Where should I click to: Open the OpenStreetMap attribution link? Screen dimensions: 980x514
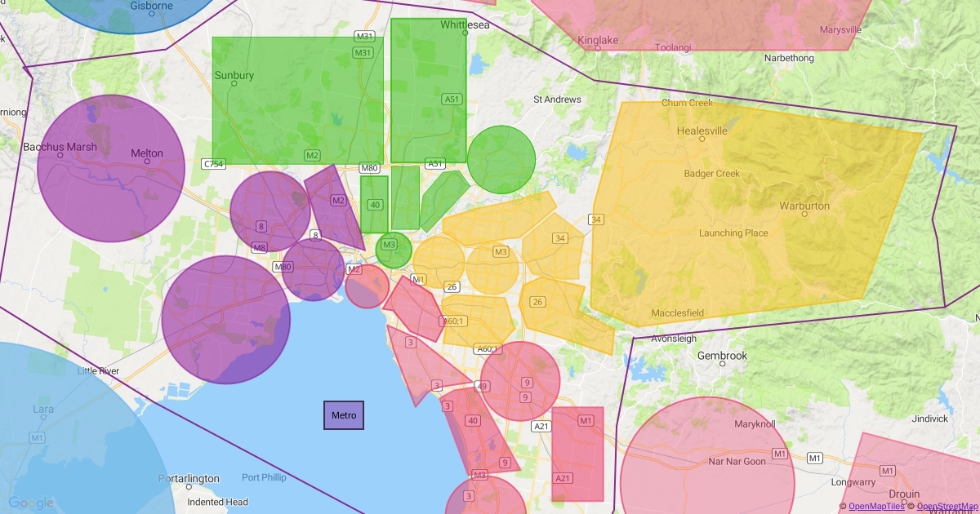pyautogui.click(x=947, y=507)
